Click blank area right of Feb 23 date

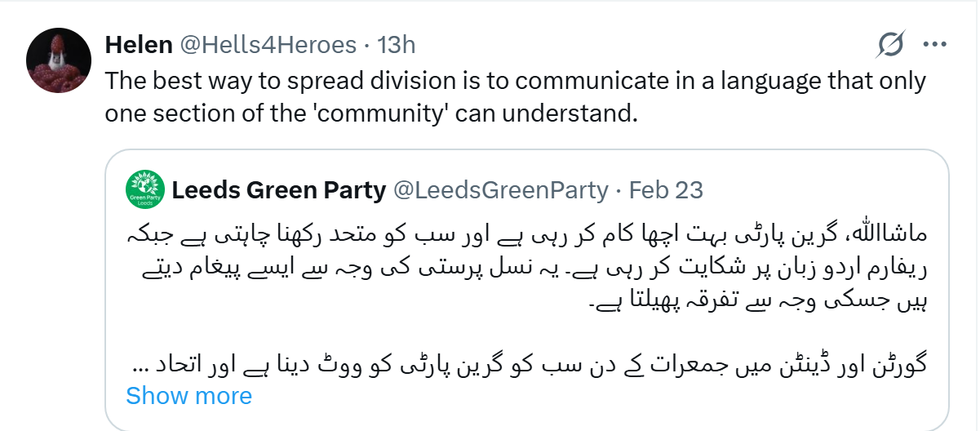pyautogui.click(x=816, y=190)
